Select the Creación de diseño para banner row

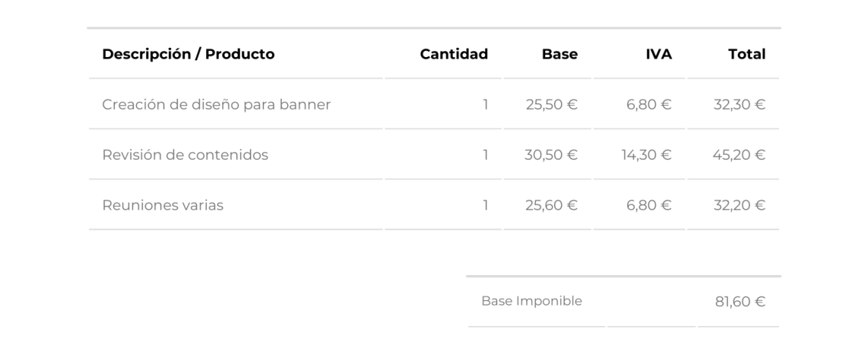click(434, 104)
